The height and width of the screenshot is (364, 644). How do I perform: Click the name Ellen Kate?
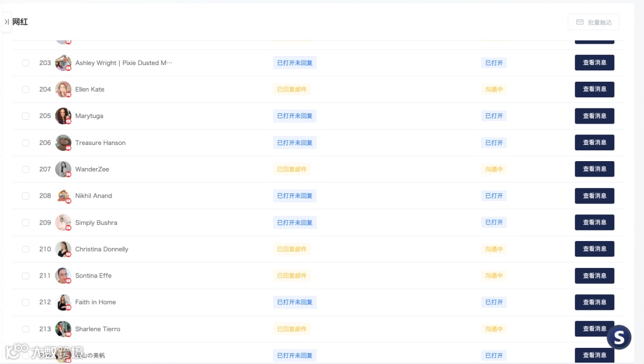[89, 90]
